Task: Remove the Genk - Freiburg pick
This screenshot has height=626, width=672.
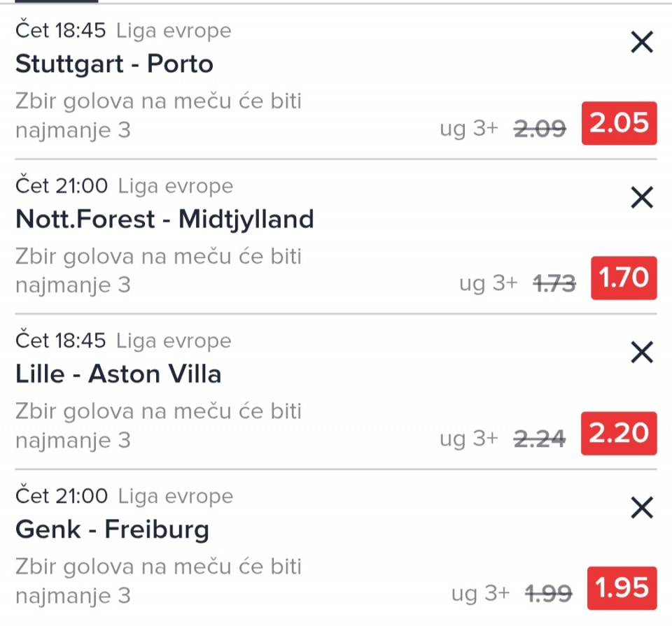Action: [x=641, y=508]
